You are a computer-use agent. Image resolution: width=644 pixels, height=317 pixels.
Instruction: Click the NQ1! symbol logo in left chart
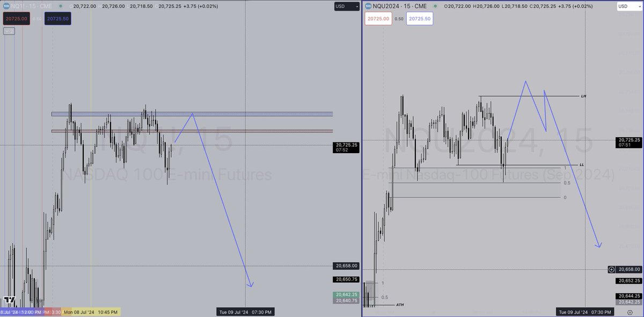click(x=6, y=6)
